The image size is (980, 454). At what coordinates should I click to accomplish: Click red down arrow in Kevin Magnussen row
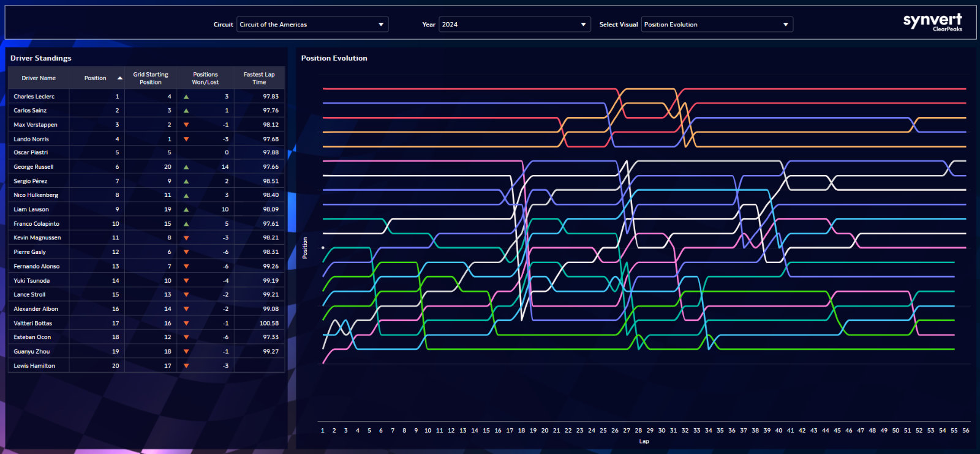pyautogui.click(x=186, y=238)
